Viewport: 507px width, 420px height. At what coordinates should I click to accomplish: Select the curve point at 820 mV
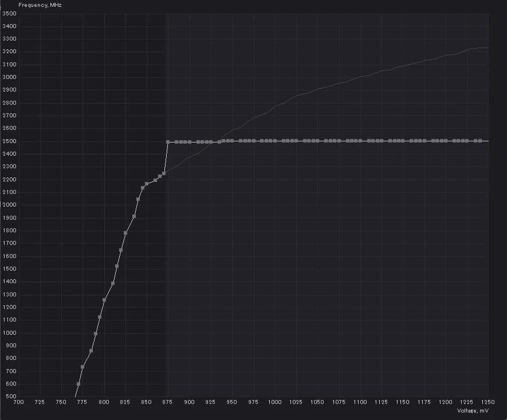tap(121, 250)
